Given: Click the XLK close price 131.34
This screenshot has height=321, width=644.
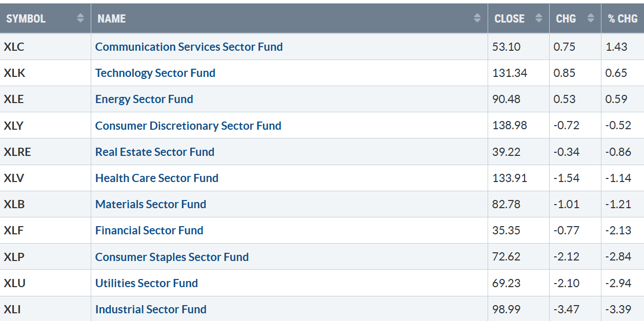Looking at the screenshot, I should point(510,73).
